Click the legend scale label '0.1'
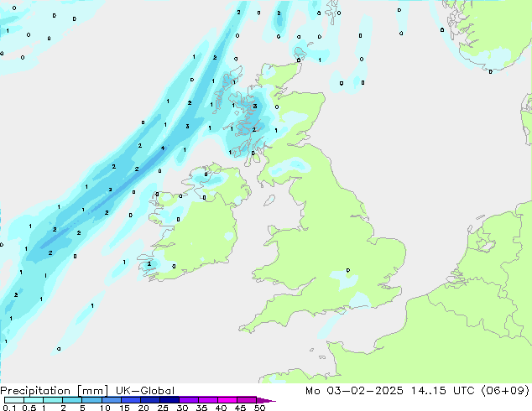 pos(9,408)
